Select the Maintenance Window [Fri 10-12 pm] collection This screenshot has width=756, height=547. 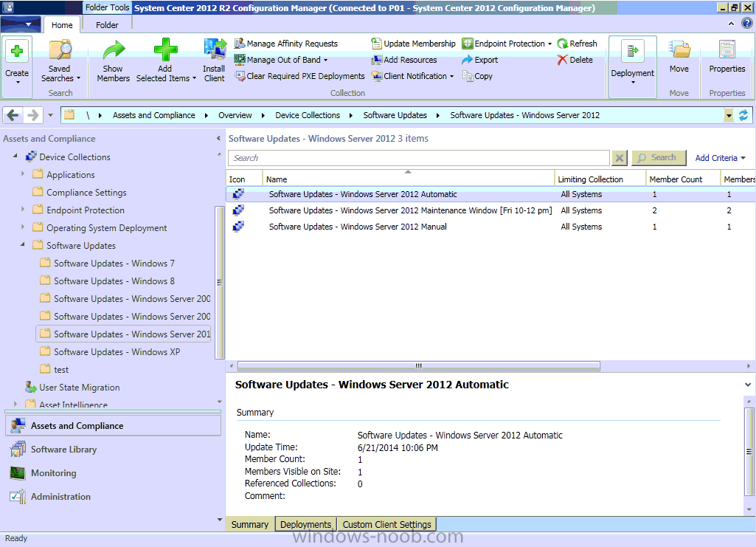click(x=490, y=211)
